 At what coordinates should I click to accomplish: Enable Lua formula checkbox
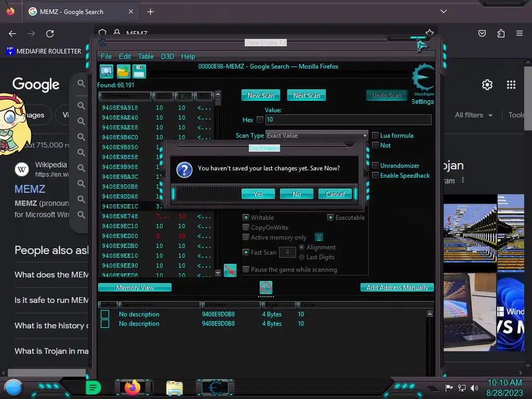click(x=375, y=135)
